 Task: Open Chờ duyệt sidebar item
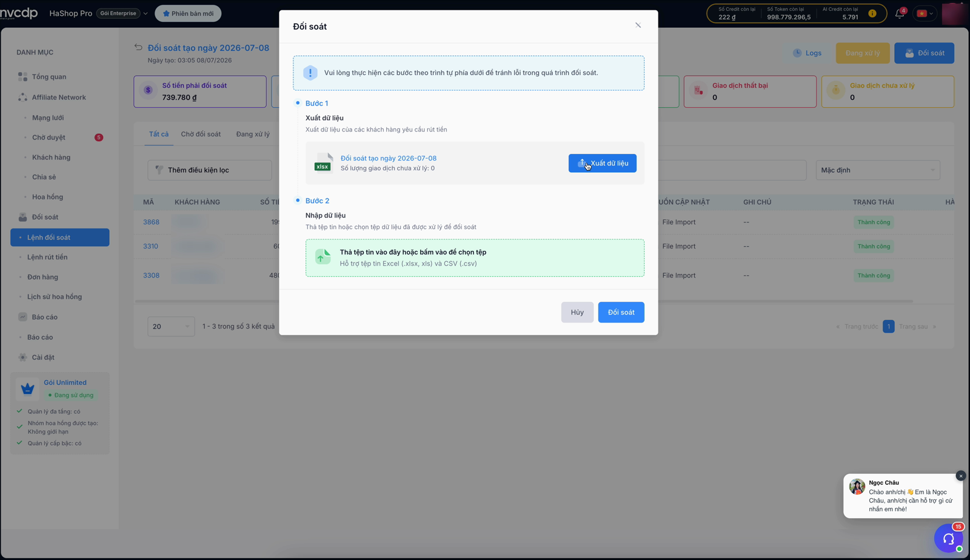point(48,138)
